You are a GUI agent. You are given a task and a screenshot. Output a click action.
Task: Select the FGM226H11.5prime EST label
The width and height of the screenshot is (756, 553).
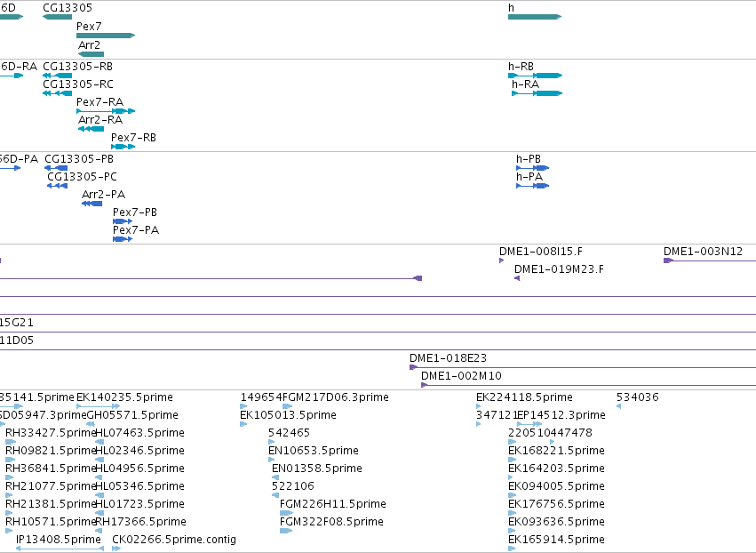click(333, 504)
